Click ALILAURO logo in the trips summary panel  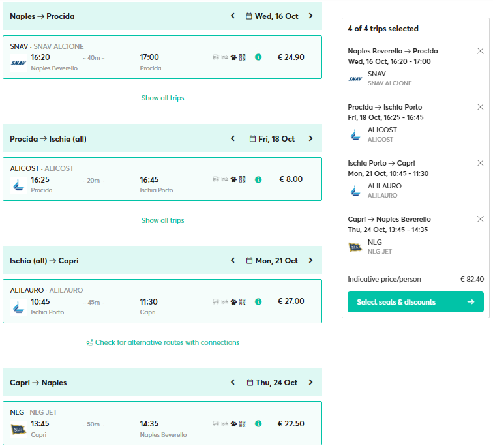coord(355,191)
